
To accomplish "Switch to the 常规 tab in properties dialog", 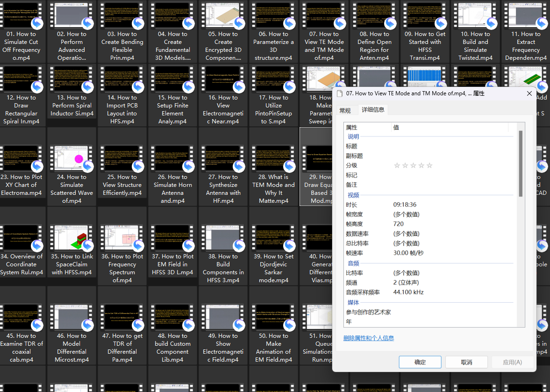I will point(345,110).
